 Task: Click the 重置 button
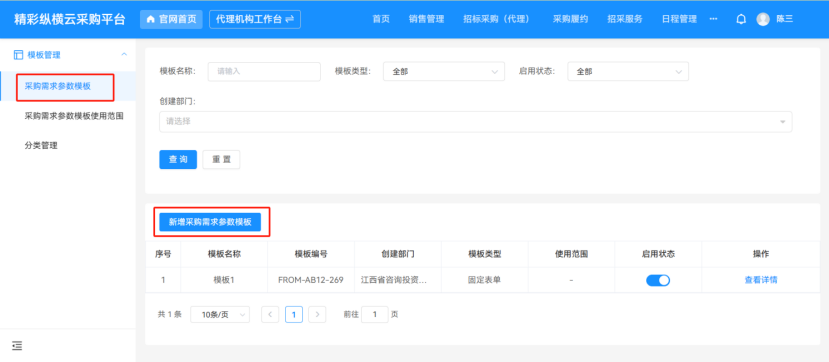click(x=222, y=160)
